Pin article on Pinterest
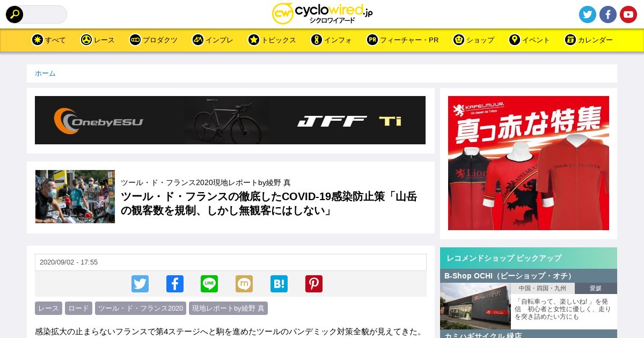Screen dimensions: 644x338 314,284
